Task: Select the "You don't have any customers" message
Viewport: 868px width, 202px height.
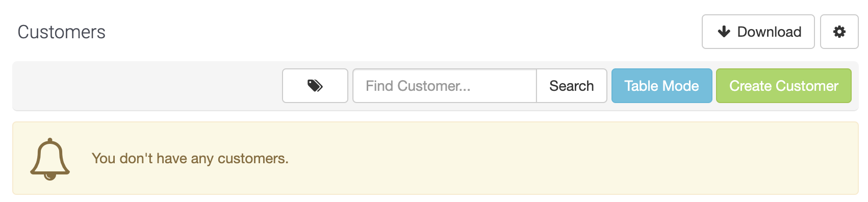Action: (x=190, y=159)
